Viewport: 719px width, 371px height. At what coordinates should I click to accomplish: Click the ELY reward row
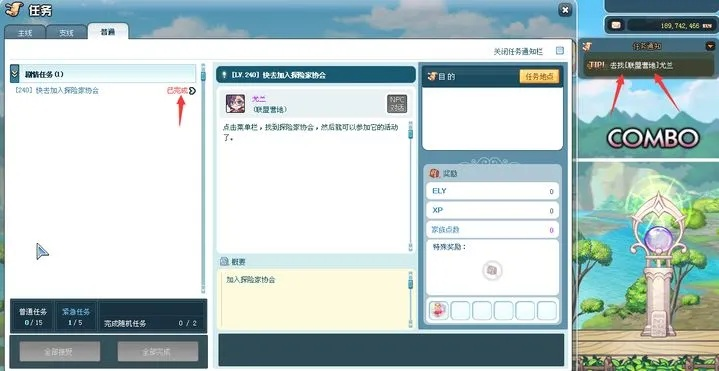(492, 191)
